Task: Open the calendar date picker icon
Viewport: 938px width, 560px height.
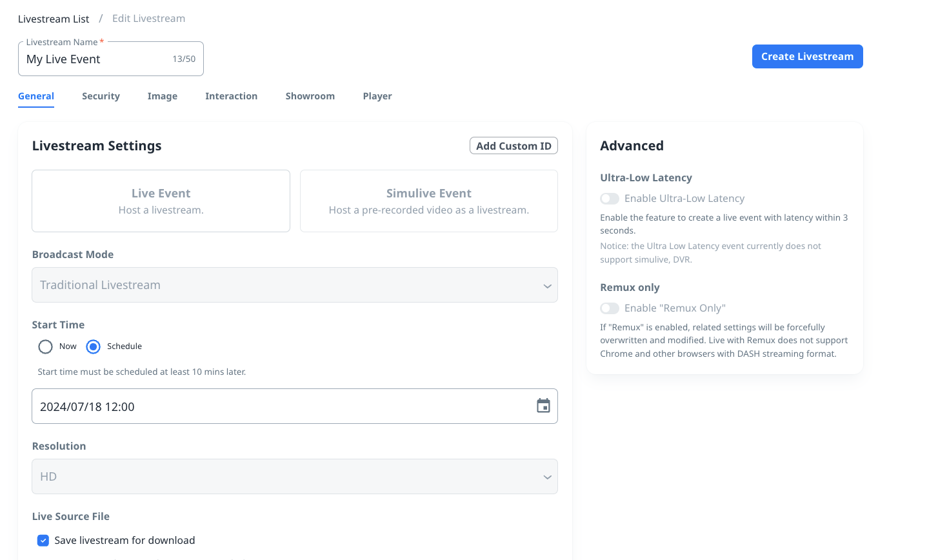Action: pyautogui.click(x=543, y=406)
